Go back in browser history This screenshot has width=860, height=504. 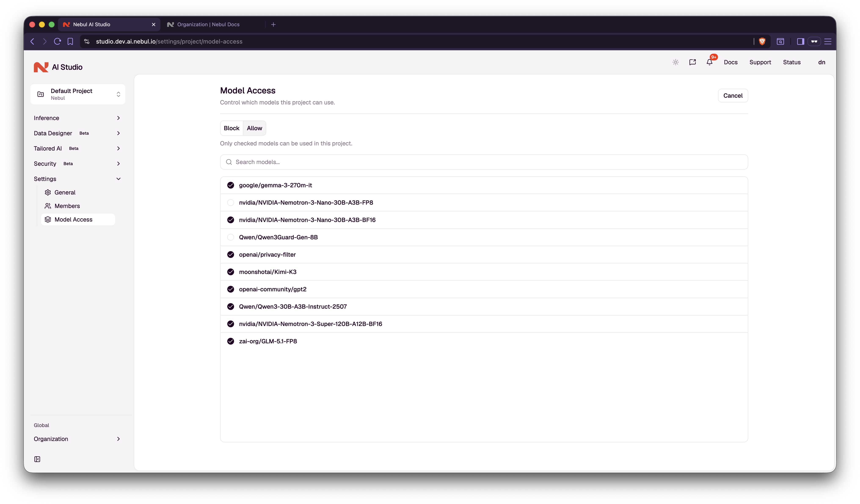(x=32, y=41)
